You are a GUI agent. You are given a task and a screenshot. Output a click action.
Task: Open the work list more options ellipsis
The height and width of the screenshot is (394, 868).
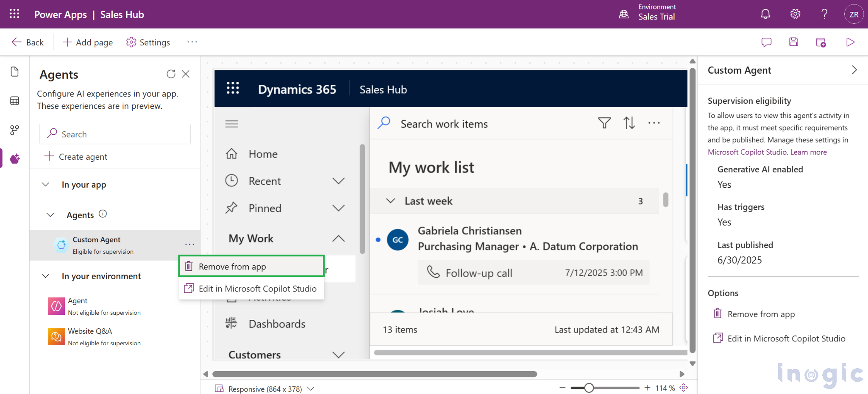coord(654,123)
